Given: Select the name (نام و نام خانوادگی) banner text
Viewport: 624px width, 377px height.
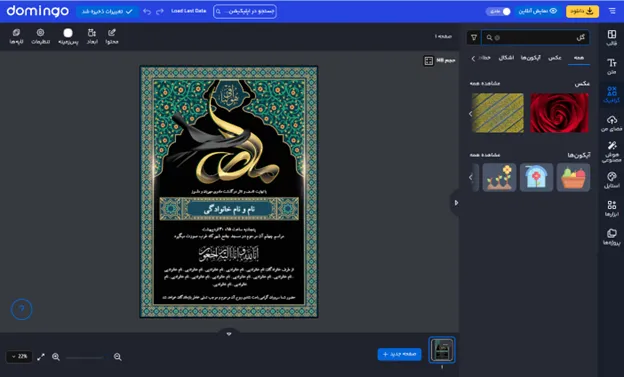Looking at the screenshot, I should [x=229, y=209].
